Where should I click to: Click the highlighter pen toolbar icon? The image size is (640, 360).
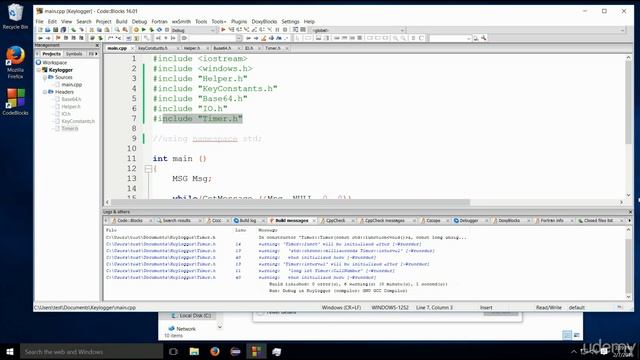tap(264, 38)
